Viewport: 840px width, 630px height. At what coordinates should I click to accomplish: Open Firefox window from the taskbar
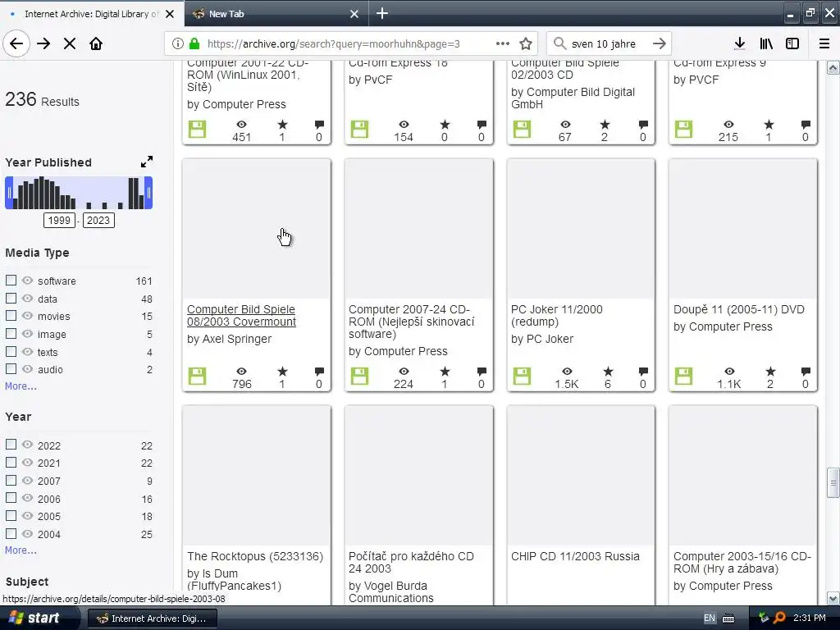(152, 619)
